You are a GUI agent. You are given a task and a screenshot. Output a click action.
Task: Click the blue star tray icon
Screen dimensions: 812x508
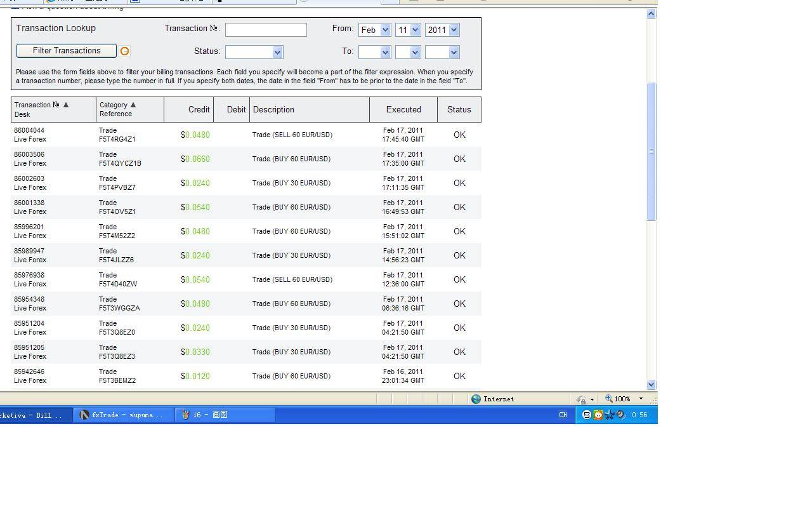pos(609,415)
